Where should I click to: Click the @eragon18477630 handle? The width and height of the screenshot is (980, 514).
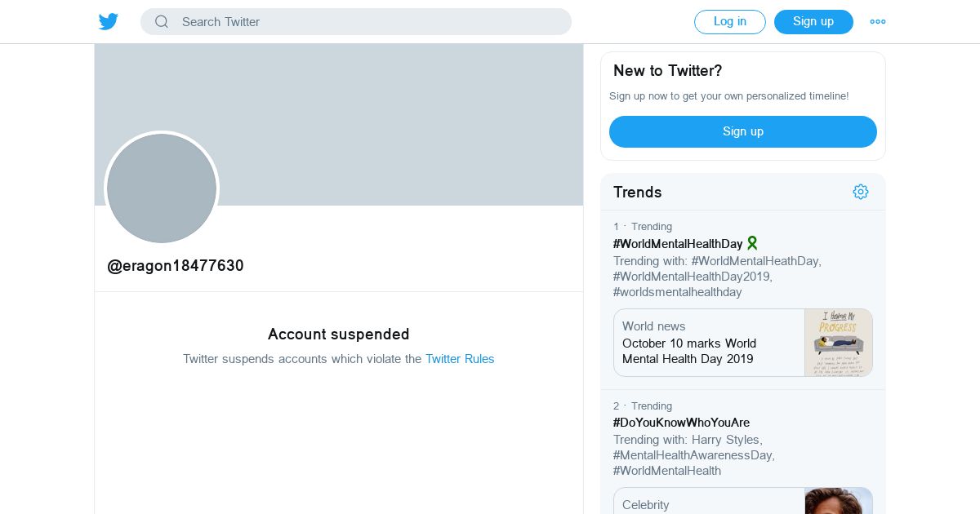pyautogui.click(x=176, y=266)
